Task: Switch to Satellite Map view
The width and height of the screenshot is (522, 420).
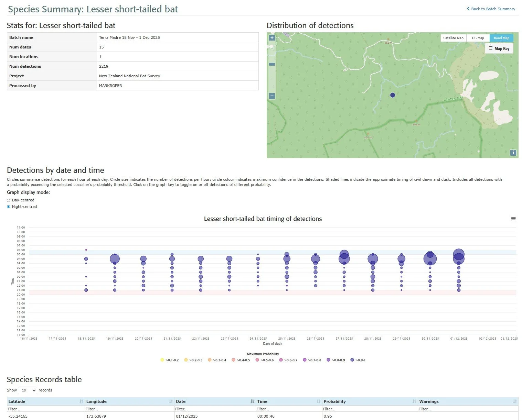Action: click(x=453, y=38)
